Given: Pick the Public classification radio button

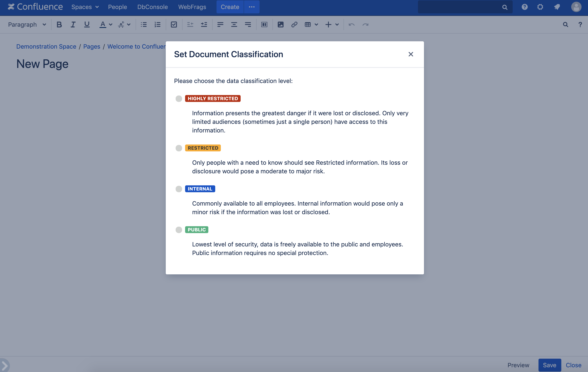Looking at the screenshot, I should coord(179,230).
